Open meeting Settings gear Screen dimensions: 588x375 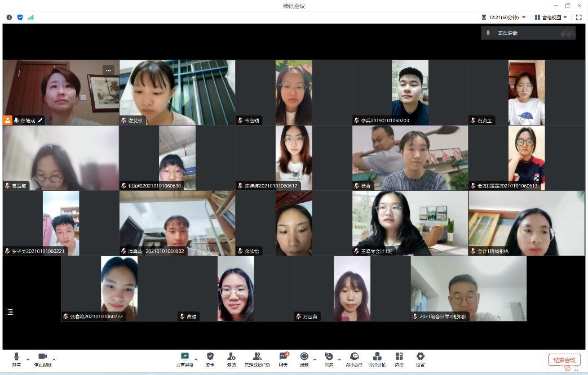point(420,359)
